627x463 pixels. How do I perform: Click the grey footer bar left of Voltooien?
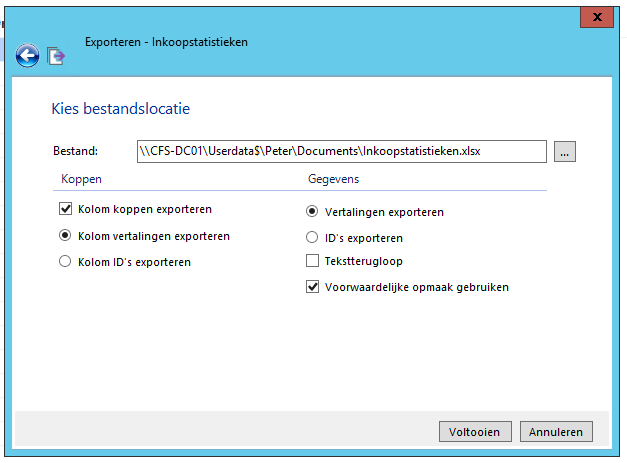pos(226,429)
